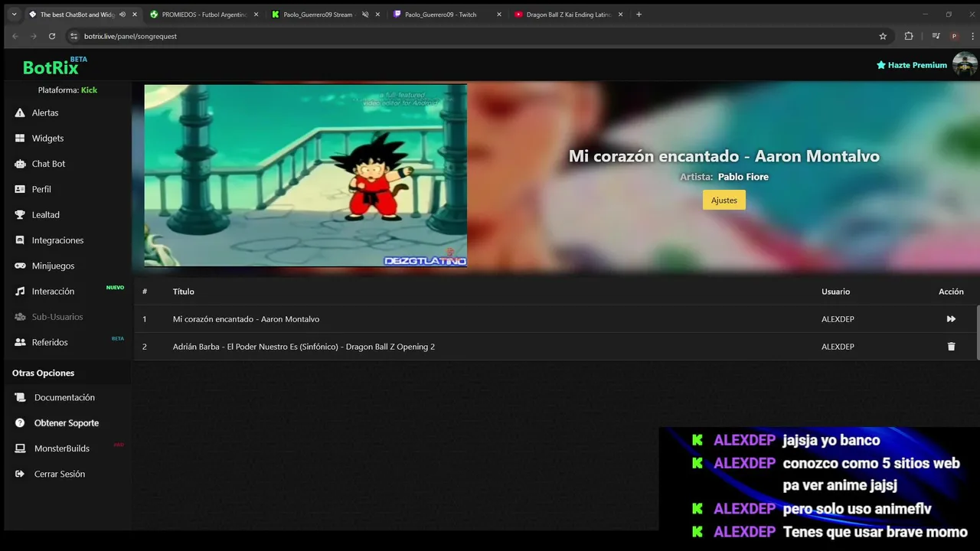The width and height of the screenshot is (980, 551).
Task: Open the Chrome profile avatar
Action: pos(954,36)
